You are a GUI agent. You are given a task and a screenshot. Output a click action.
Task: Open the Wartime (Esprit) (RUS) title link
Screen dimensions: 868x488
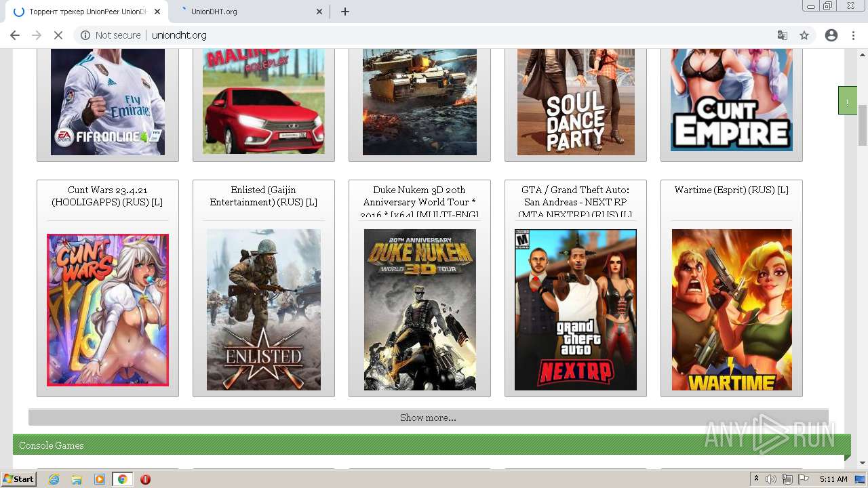pyautogui.click(x=732, y=190)
